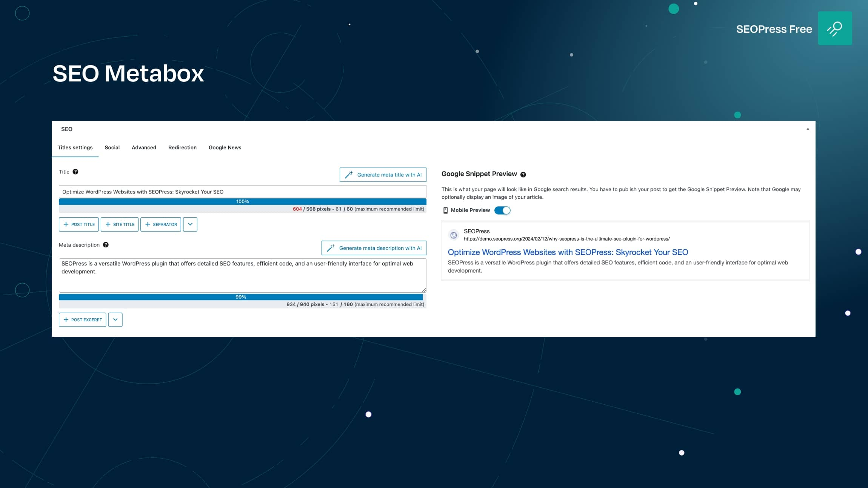The width and height of the screenshot is (868, 488).
Task: Click inside the meta description textarea
Action: [242, 275]
